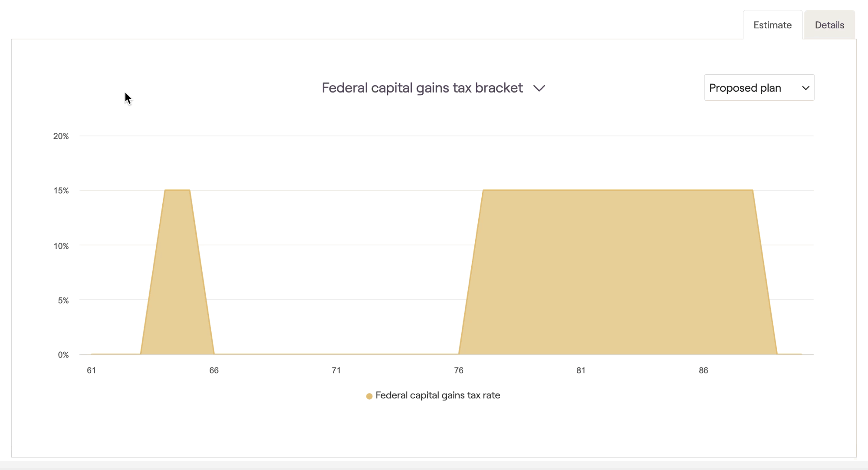
Task: Click the 20% y-axis label
Action: (61, 136)
